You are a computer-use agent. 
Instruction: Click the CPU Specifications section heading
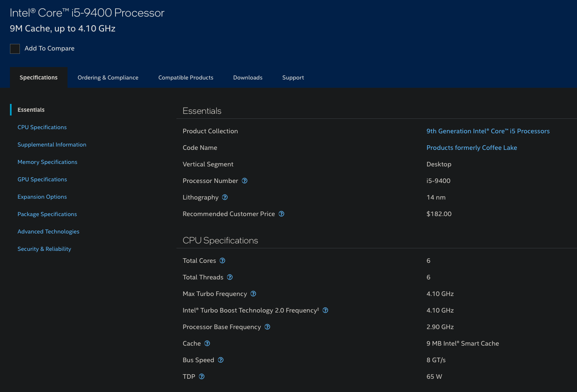pyautogui.click(x=220, y=240)
